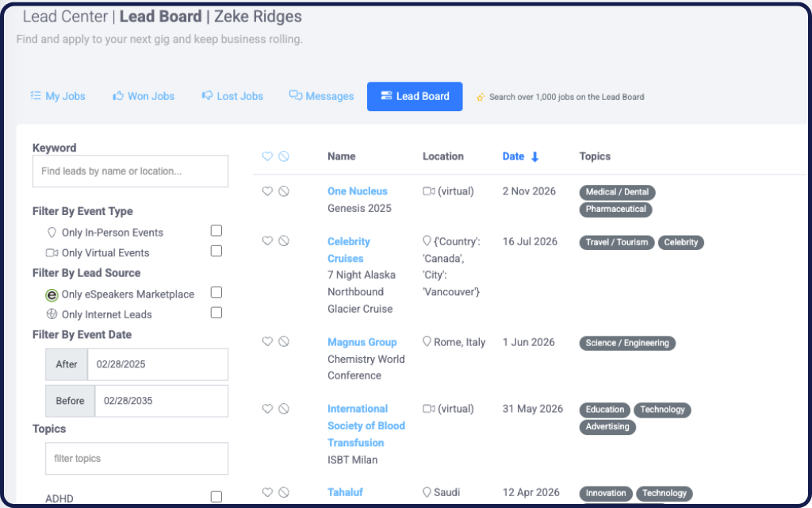
Task: Click the star icon beside Search over 1,000 jobs
Action: tap(481, 97)
